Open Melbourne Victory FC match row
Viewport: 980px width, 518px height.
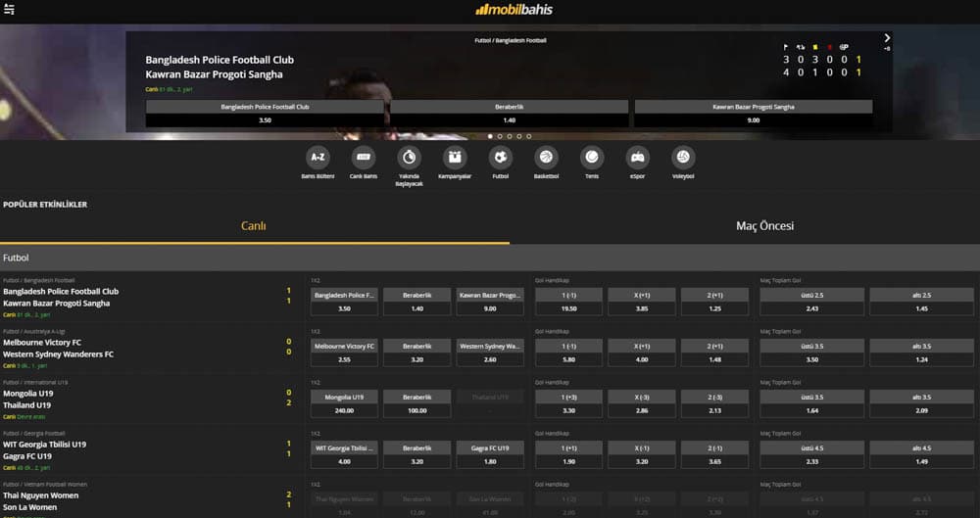coord(150,348)
